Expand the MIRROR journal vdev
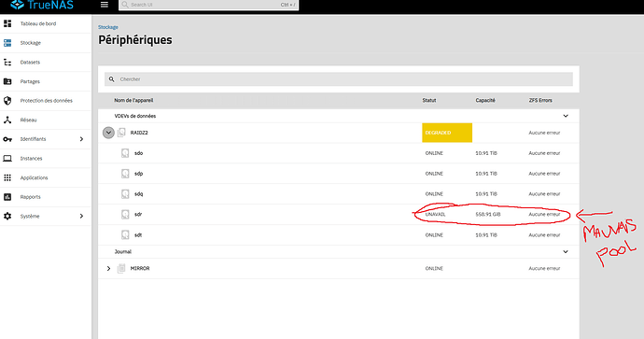Image resolution: width=644 pixels, height=339 pixels. click(x=108, y=268)
